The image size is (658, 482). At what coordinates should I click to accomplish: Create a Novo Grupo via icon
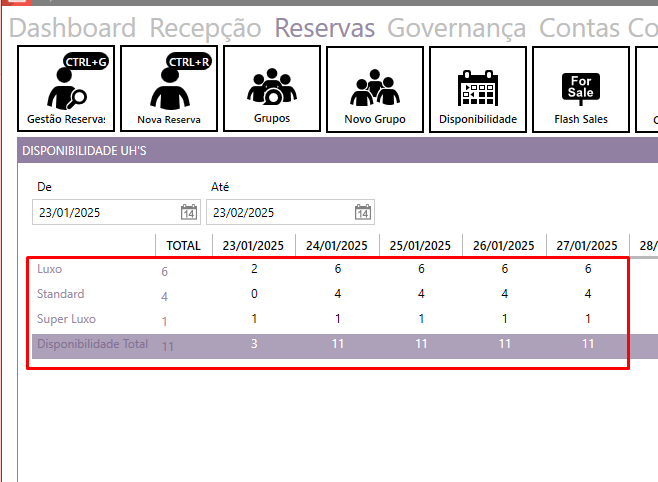[375, 89]
